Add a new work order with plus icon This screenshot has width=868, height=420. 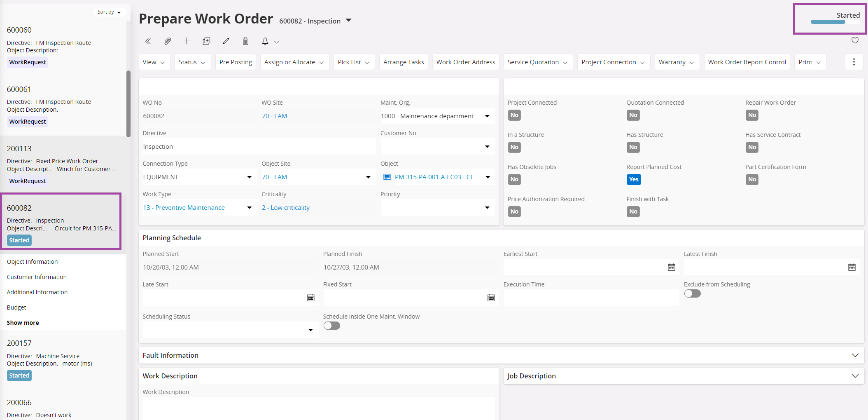tap(187, 41)
